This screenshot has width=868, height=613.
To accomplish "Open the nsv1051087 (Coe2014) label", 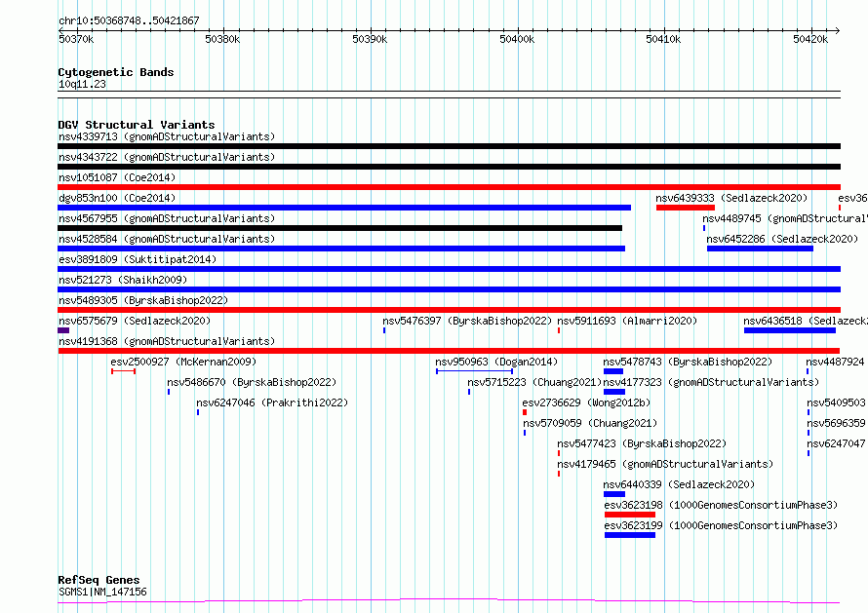I will (117, 177).
